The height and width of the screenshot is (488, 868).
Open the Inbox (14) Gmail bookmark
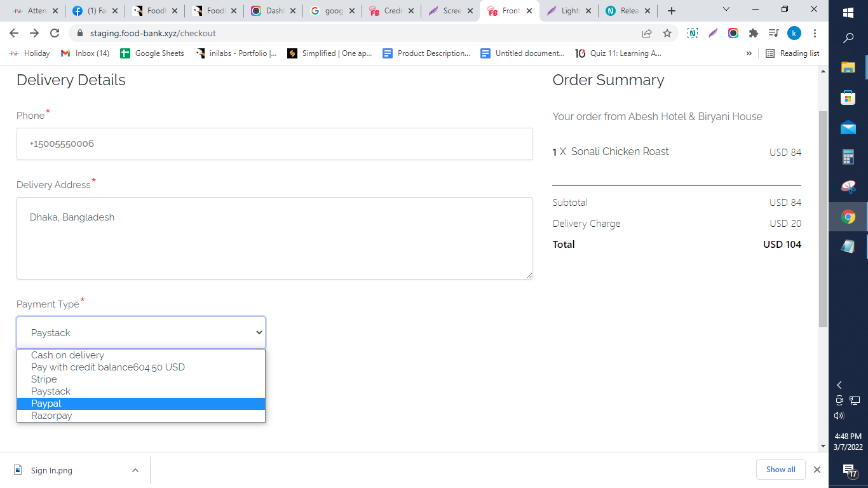[x=85, y=53]
